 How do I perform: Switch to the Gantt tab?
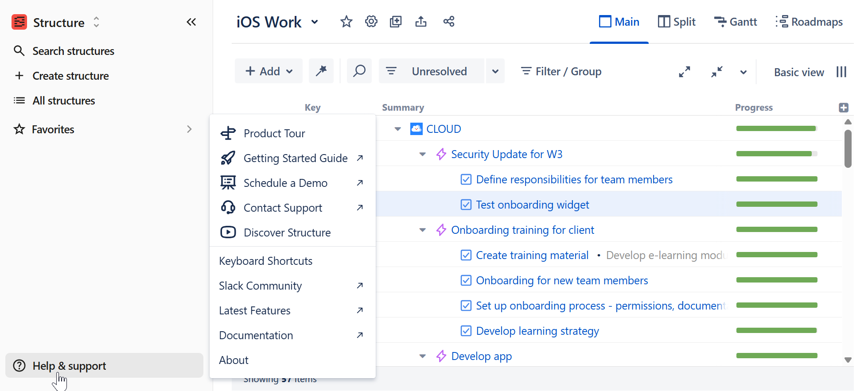[735, 22]
